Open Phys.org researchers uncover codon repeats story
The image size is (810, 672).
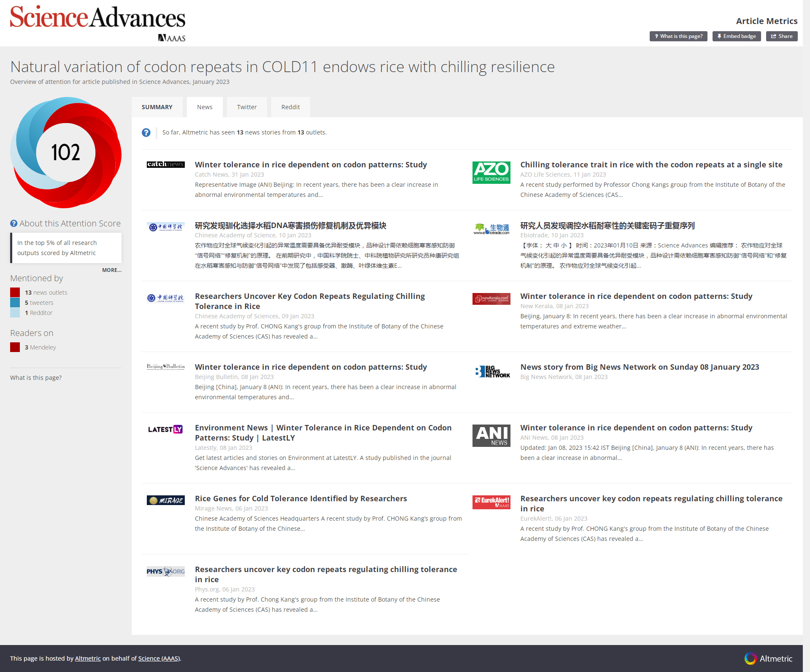[x=326, y=575]
